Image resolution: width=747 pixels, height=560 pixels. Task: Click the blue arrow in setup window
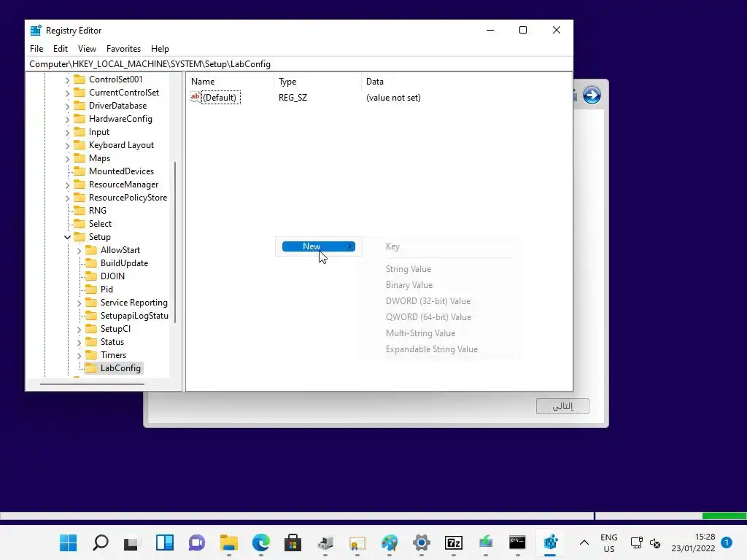[x=592, y=95]
